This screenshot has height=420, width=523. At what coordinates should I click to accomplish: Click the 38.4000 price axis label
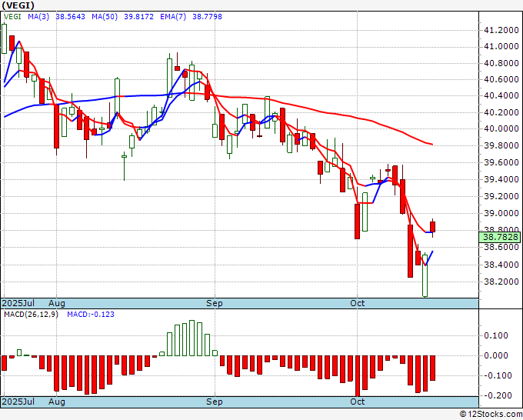(x=501, y=265)
